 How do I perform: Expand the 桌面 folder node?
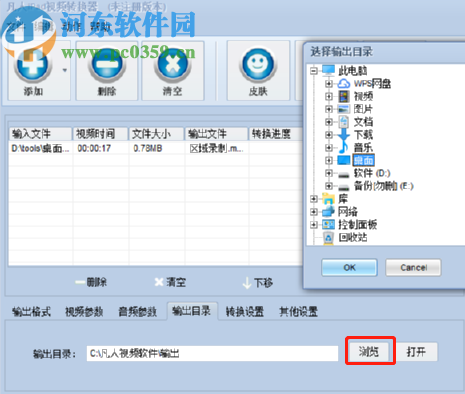(x=329, y=160)
